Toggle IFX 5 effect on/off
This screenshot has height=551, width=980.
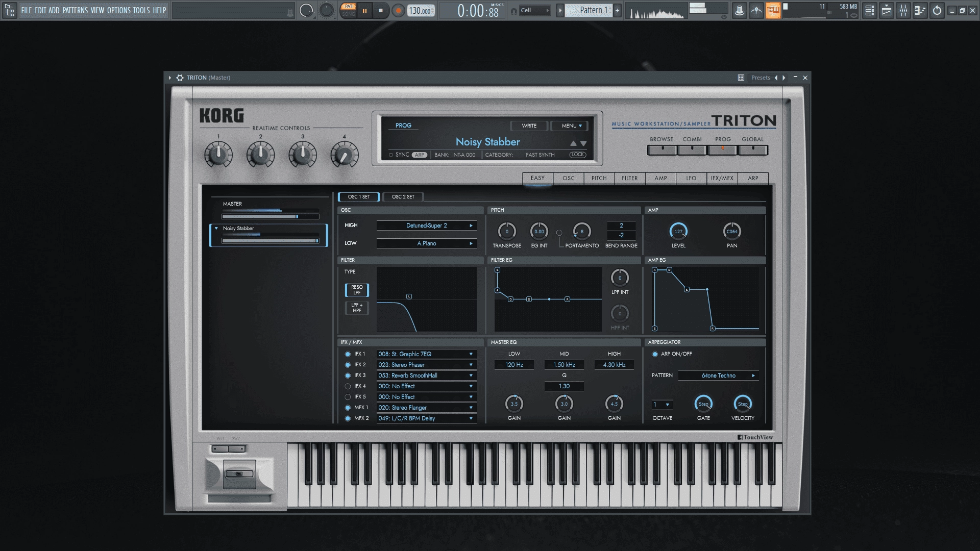coord(348,397)
